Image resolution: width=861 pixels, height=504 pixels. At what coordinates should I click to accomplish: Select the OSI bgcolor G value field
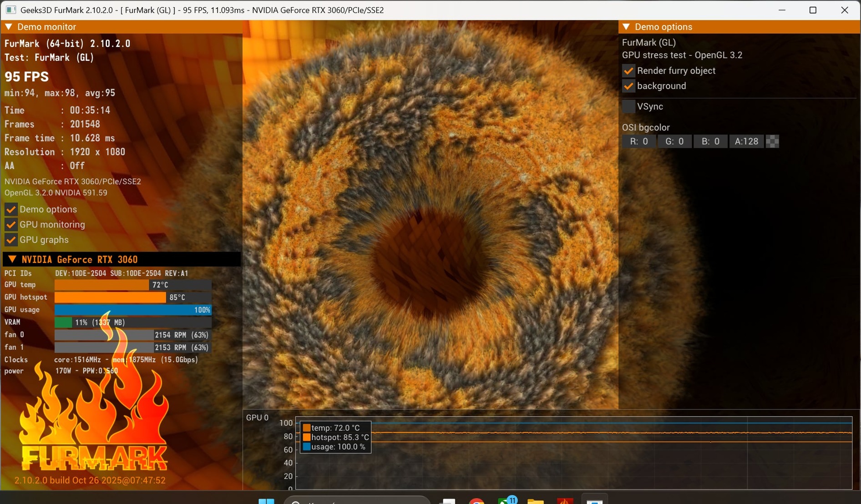[x=674, y=141]
